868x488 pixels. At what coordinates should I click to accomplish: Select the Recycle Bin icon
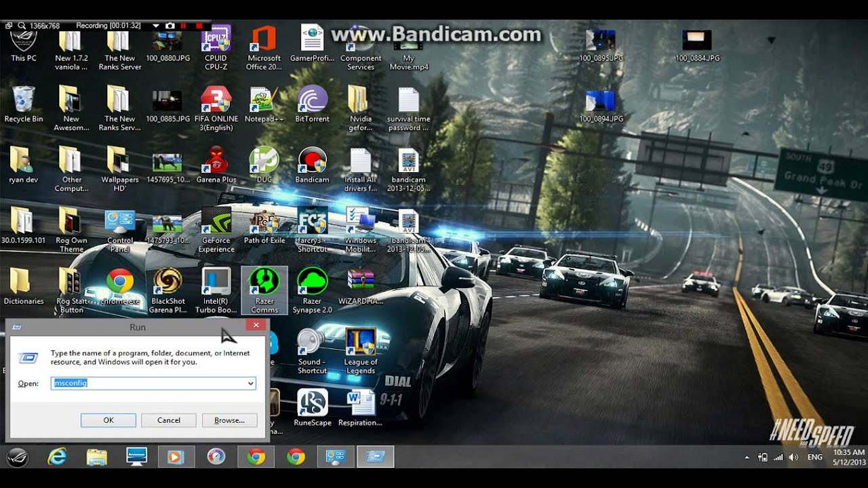coord(24,104)
